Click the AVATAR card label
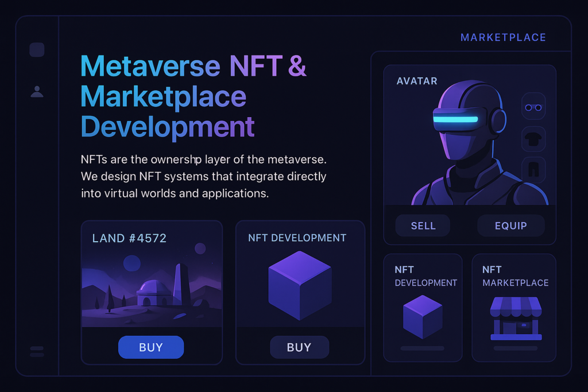The width and height of the screenshot is (588, 392). point(417,81)
